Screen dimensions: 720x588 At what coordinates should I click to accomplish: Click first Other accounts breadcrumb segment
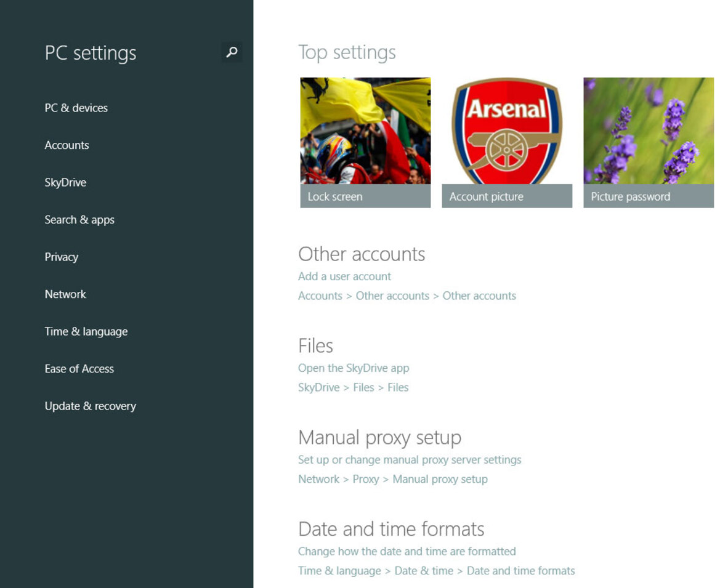[x=392, y=296]
